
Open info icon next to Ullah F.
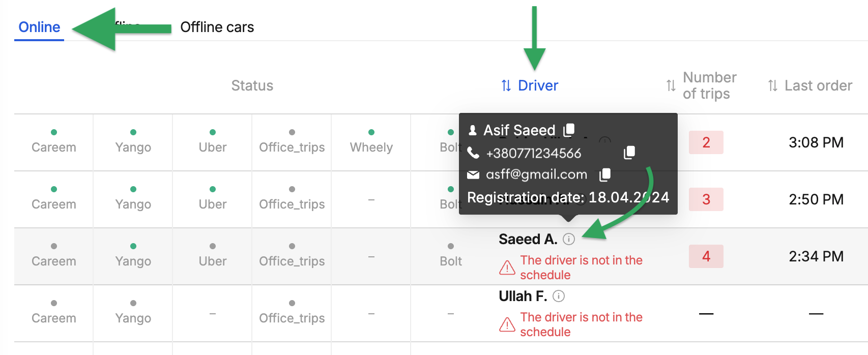point(559,296)
